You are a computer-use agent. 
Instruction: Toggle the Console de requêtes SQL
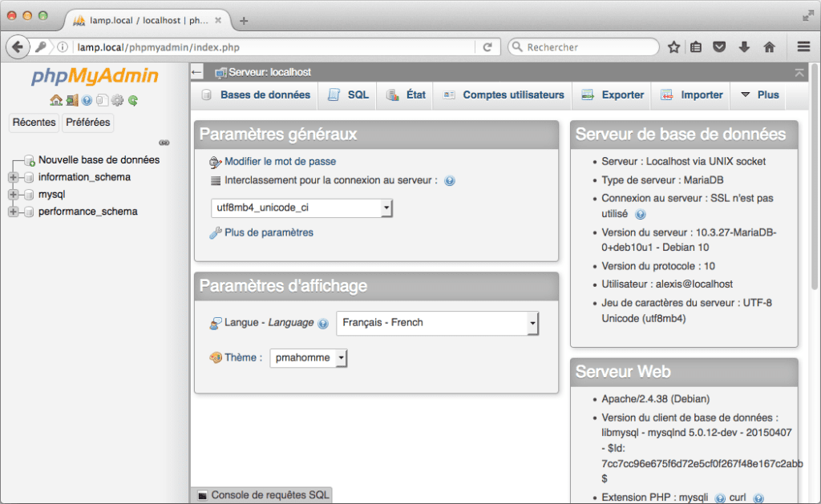(x=261, y=496)
